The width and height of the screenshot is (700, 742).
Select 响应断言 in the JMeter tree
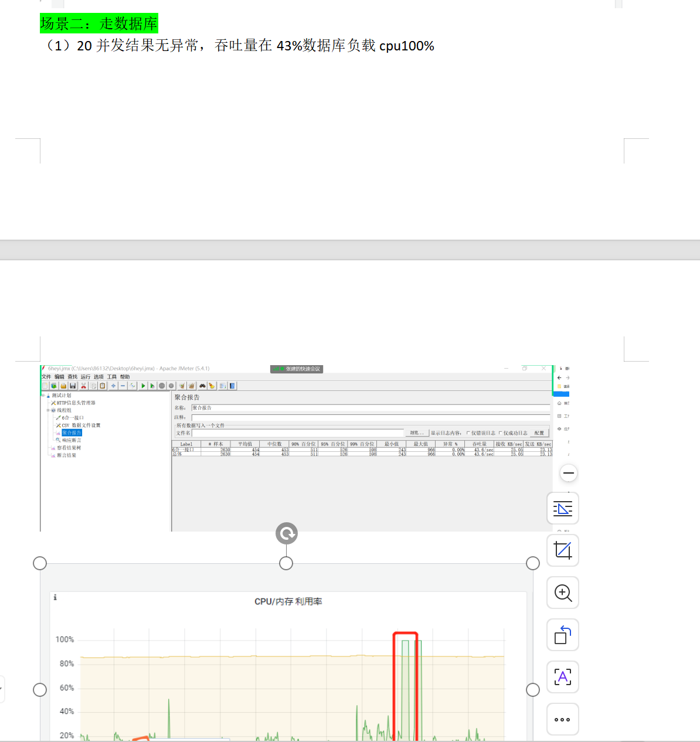72,440
